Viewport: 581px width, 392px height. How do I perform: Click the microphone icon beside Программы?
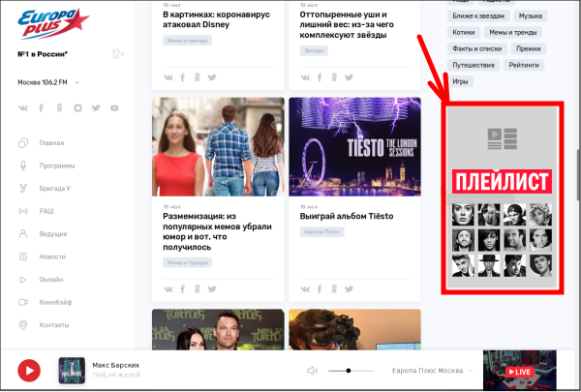coord(23,166)
